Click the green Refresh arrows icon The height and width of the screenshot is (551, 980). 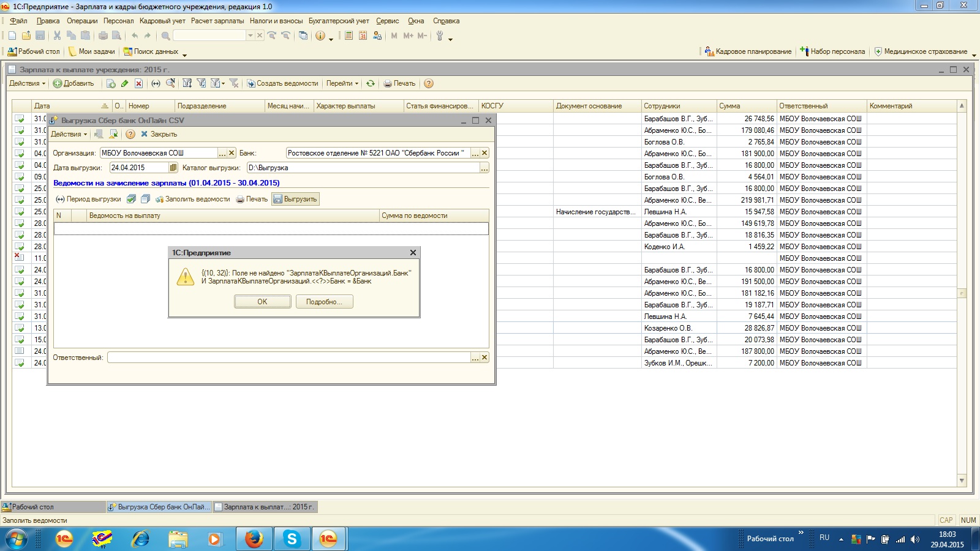coord(371,83)
